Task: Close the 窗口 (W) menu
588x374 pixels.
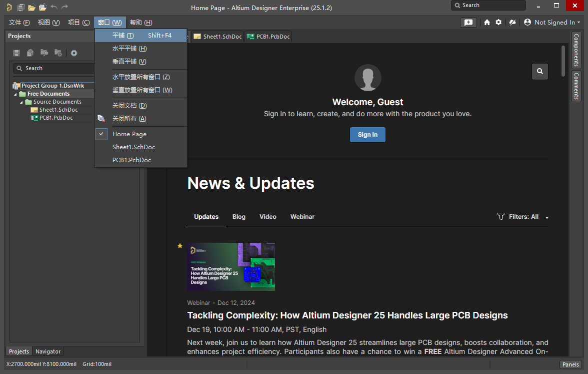Action: (110, 23)
